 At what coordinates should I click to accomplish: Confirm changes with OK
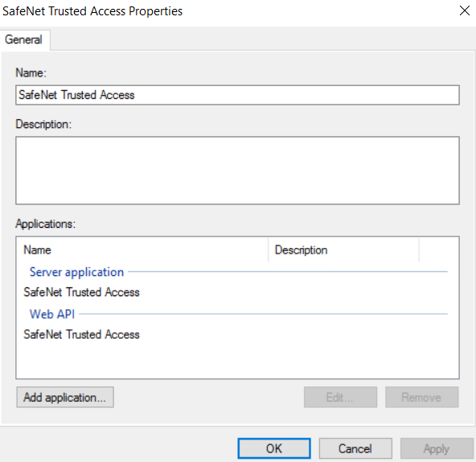pos(274,448)
